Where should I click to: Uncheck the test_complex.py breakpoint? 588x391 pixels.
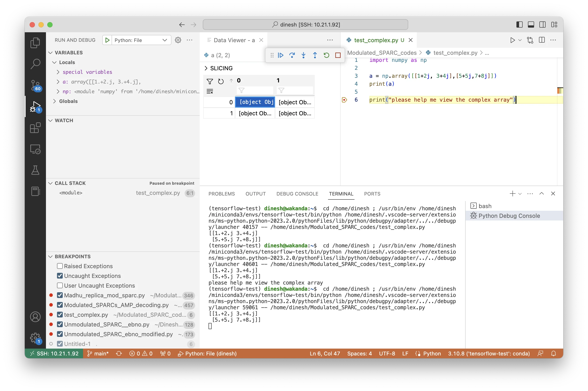click(59, 315)
